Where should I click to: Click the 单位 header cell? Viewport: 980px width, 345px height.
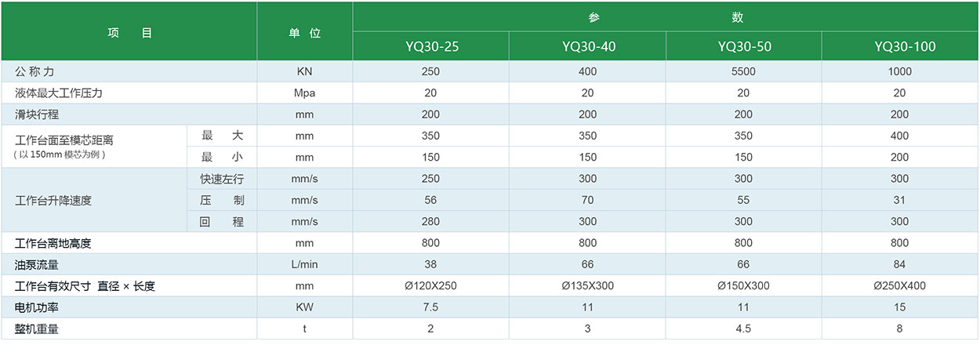pos(304,33)
